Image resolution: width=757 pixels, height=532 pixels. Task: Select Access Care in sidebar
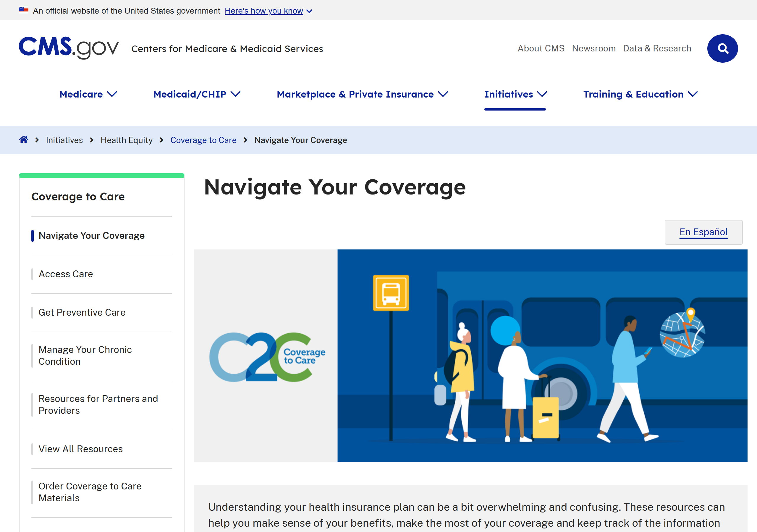[x=66, y=274]
